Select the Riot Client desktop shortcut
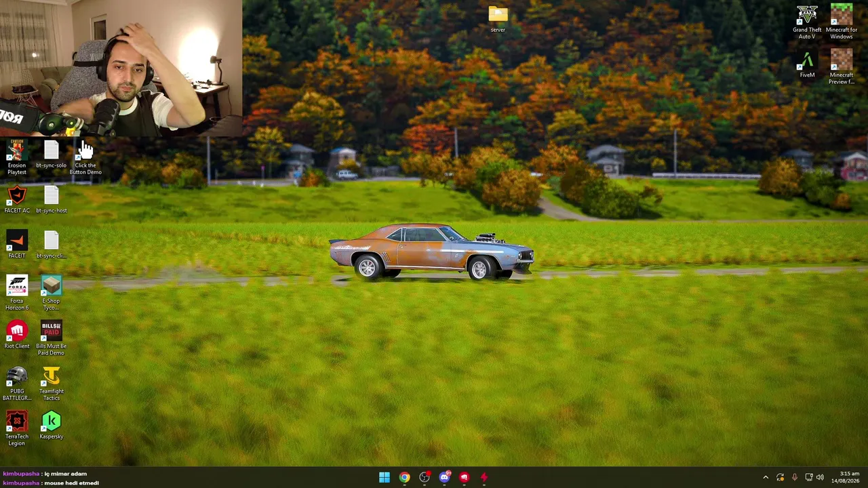 click(17, 335)
